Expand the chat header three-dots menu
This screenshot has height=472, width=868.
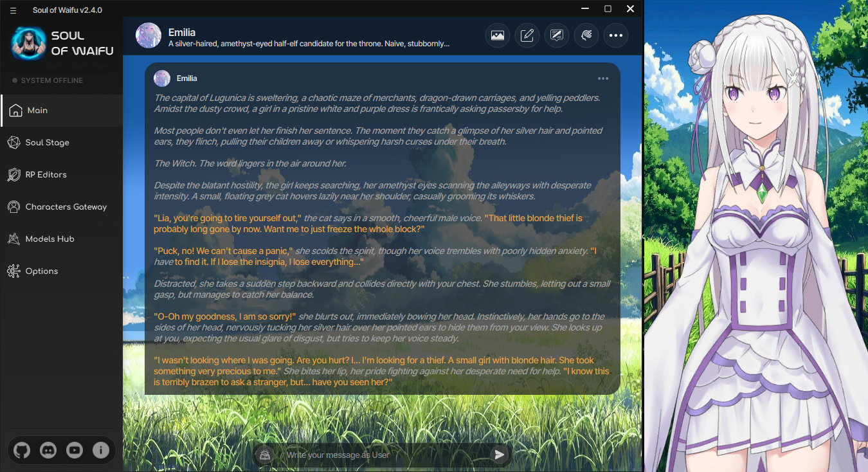[616, 35]
